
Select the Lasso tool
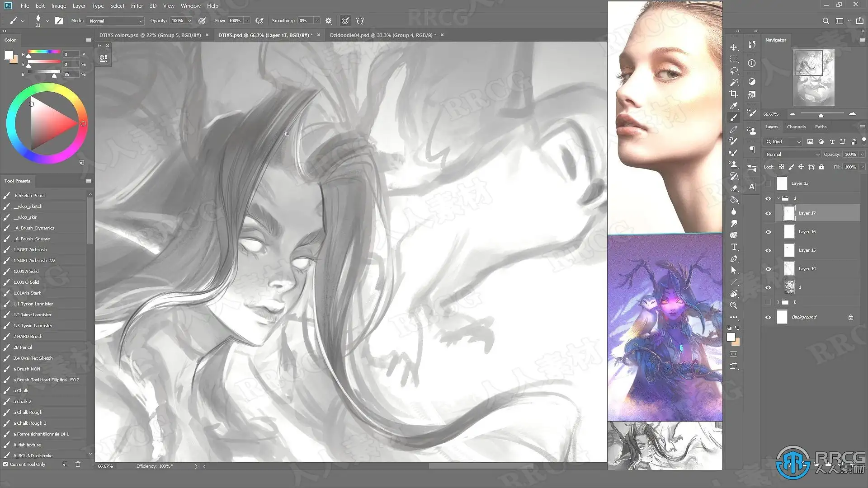tap(734, 71)
